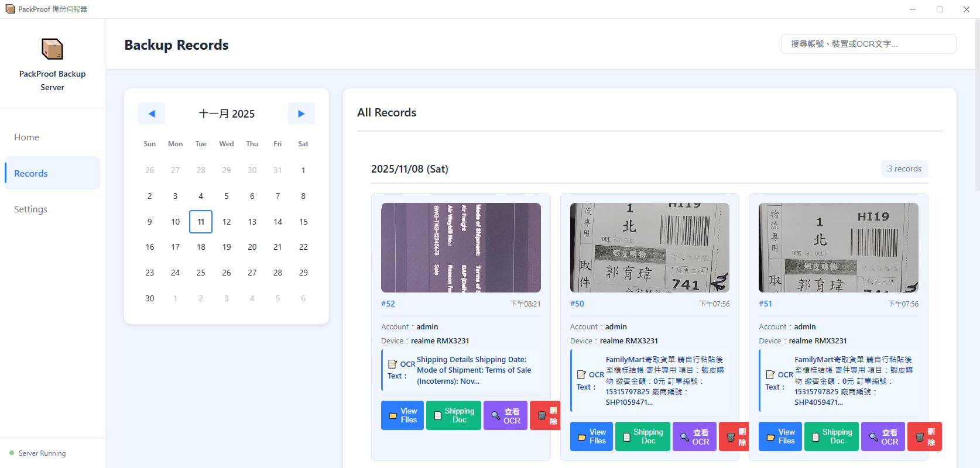The width and height of the screenshot is (980, 468).
Task: Open Home in sidebar
Action: 52,137
